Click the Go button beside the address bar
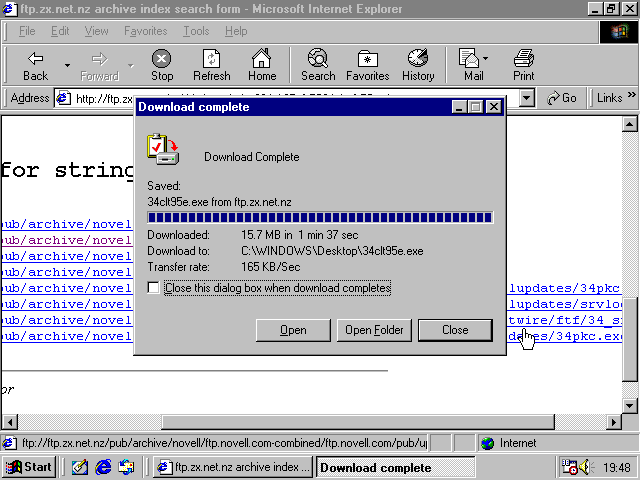 click(562, 98)
